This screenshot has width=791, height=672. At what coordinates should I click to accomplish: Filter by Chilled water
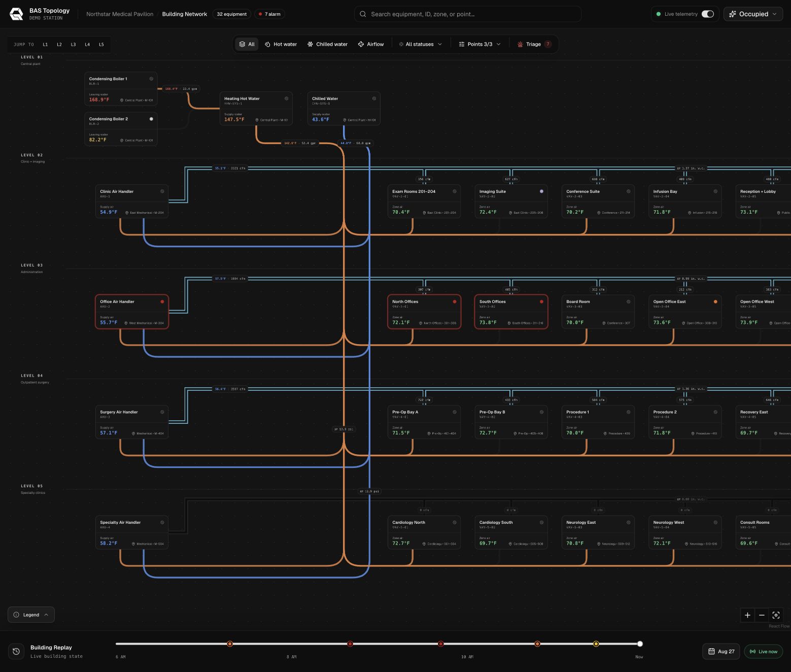click(x=327, y=44)
